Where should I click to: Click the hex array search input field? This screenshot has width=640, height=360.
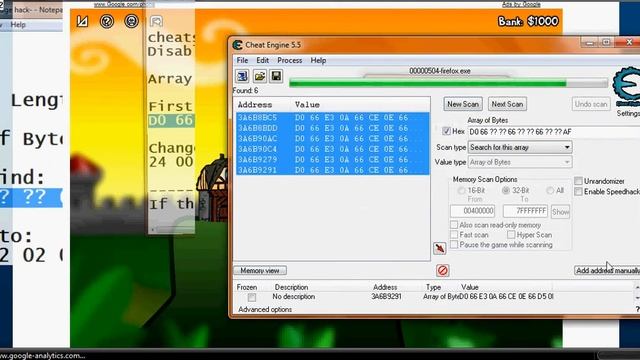[553, 131]
